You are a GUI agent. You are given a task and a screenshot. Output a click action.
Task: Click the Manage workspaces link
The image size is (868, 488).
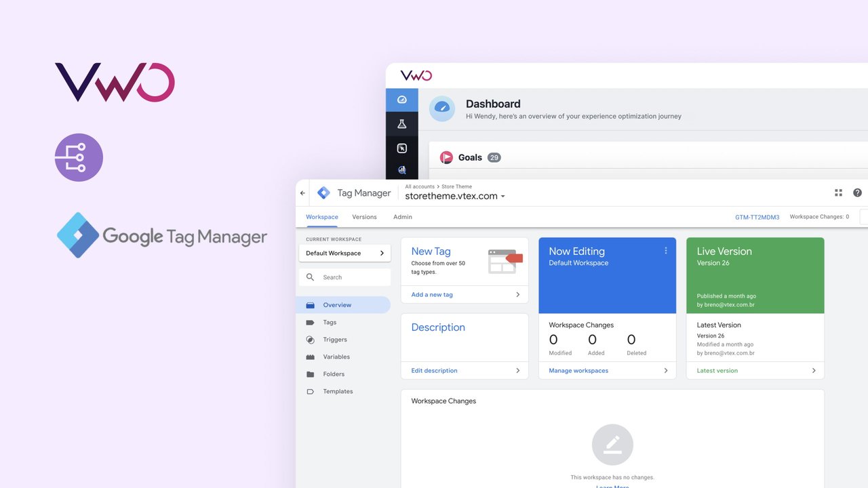[x=578, y=371]
